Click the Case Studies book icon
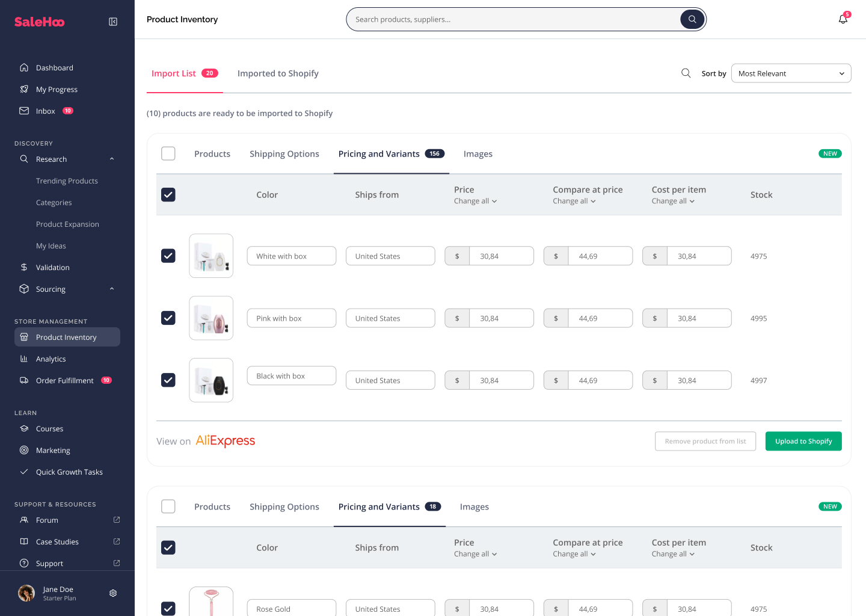 (x=24, y=541)
